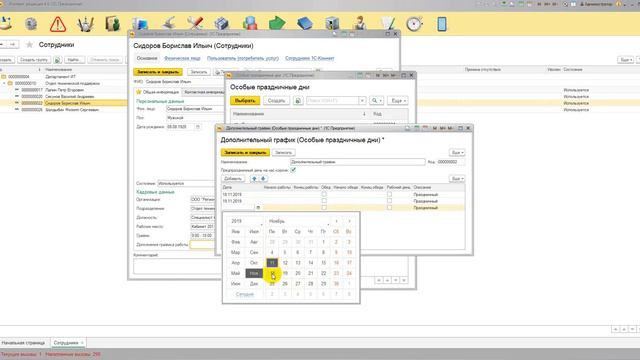This screenshot has height=360, width=640.
Task: Click Наименование field with Дополнительный график text
Action: pos(358,162)
